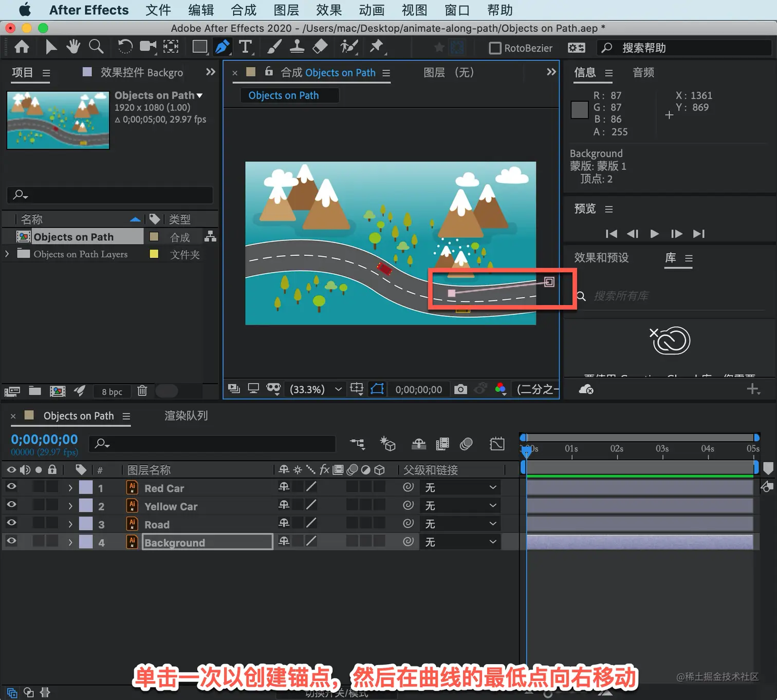This screenshot has width=777, height=700.
Task: Click the new composition icon in Project panel
Action: [58, 391]
